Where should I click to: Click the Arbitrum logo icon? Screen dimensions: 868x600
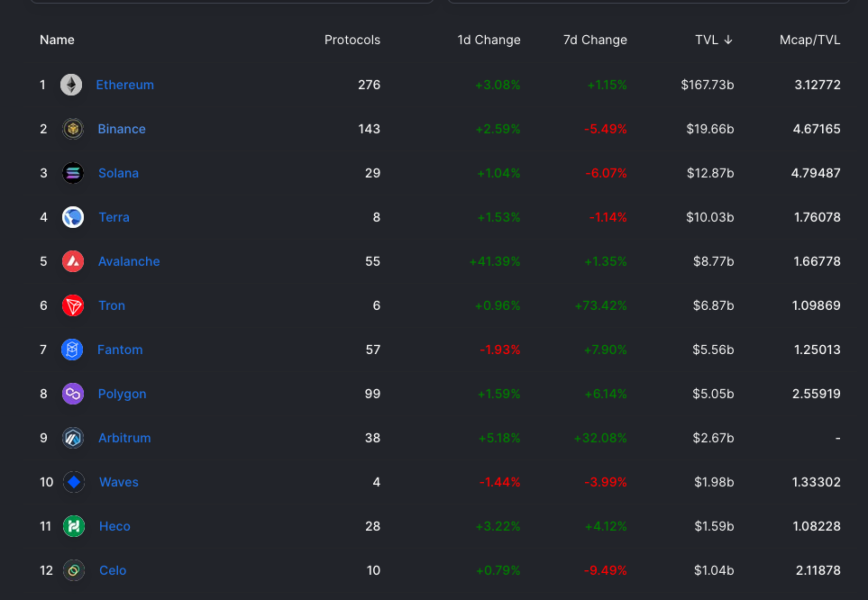72,438
